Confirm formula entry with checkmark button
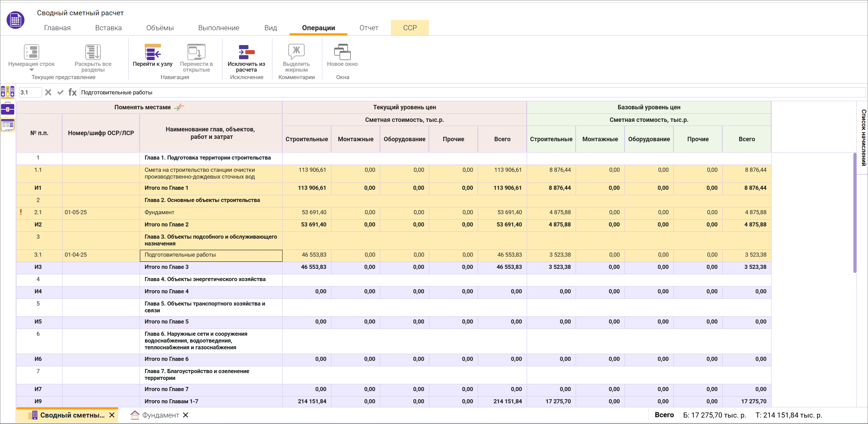Viewport: 868px width, 424px height. tap(60, 92)
